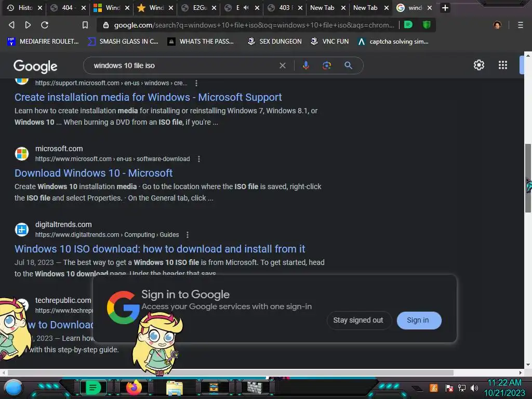Image resolution: width=532 pixels, height=399 pixels.
Task: Bookmark this page
Action: 85,25
